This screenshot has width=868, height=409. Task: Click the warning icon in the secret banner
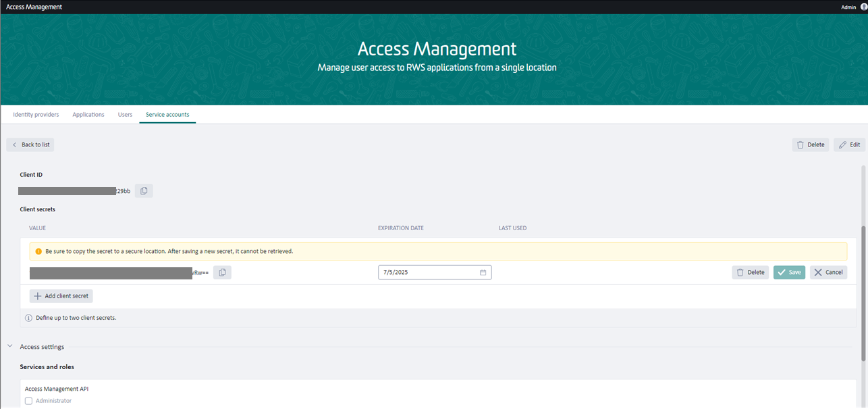(x=38, y=250)
